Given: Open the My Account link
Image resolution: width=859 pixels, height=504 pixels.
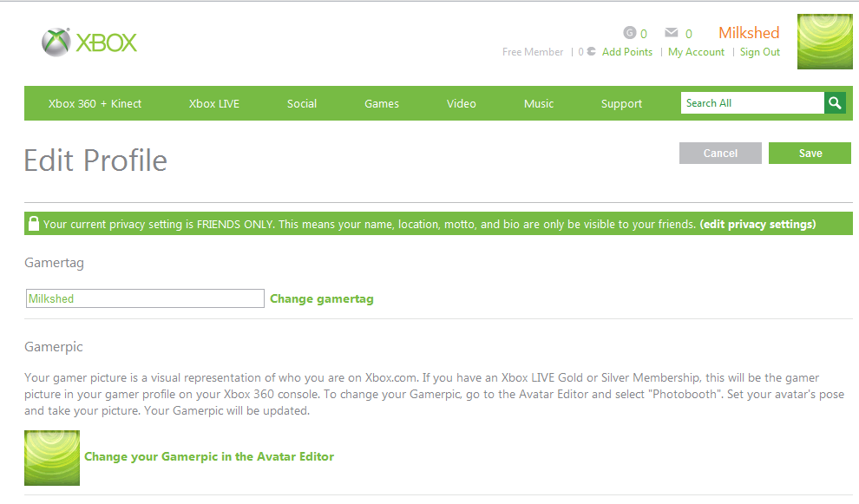Looking at the screenshot, I should pyautogui.click(x=696, y=52).
